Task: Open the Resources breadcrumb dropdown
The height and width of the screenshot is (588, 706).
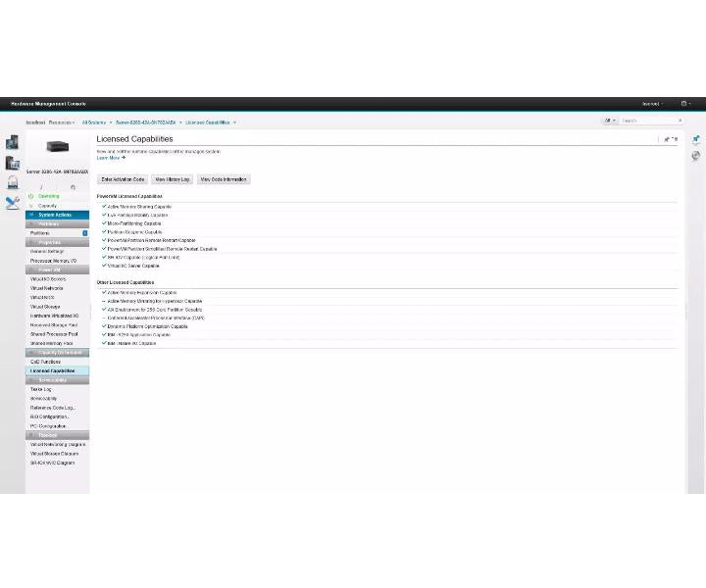Action: click(x=61, y=122)
